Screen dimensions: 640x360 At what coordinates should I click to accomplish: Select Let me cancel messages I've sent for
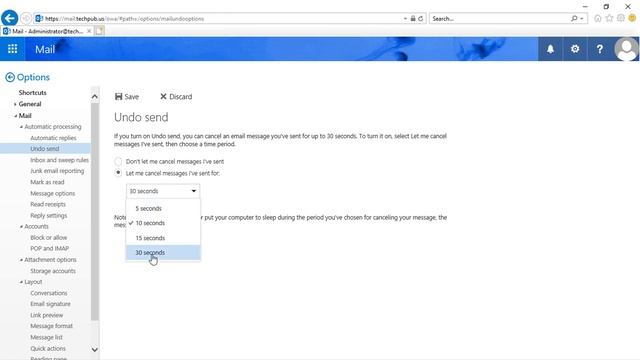click(118, 173)
